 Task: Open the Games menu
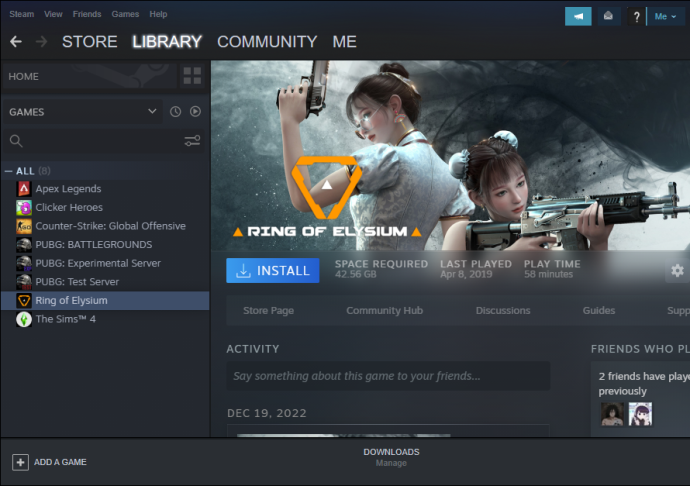tap(125, 14)
